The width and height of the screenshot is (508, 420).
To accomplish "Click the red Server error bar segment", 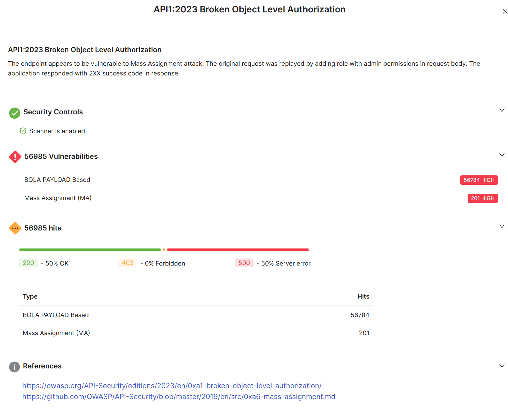I will pyautogui.click(x=238, y=250).
